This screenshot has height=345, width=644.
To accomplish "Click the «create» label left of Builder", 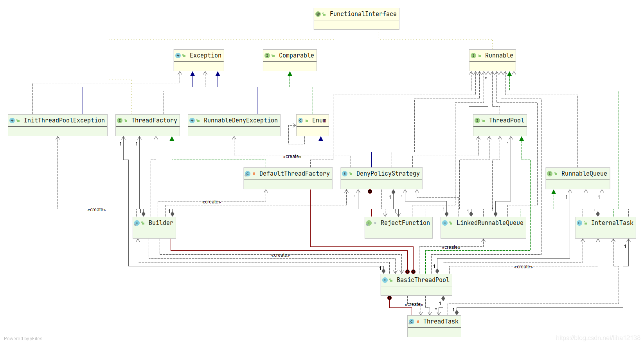I will [97, 210].
